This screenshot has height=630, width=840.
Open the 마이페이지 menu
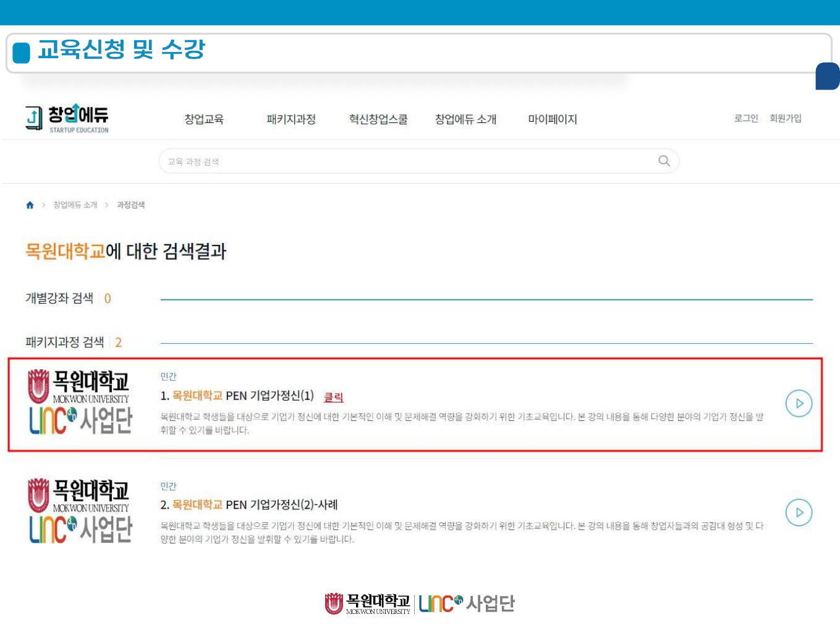(552, 119)
